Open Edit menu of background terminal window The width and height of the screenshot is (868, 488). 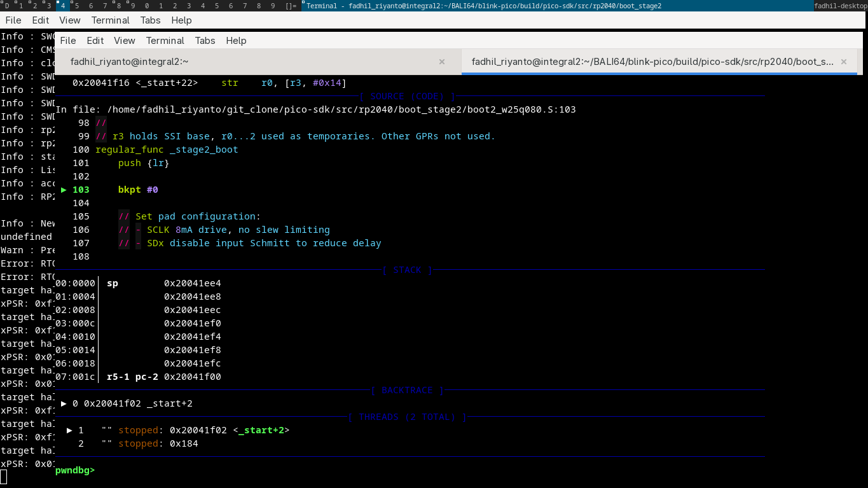pyautogui.click(x=41, y=20)
